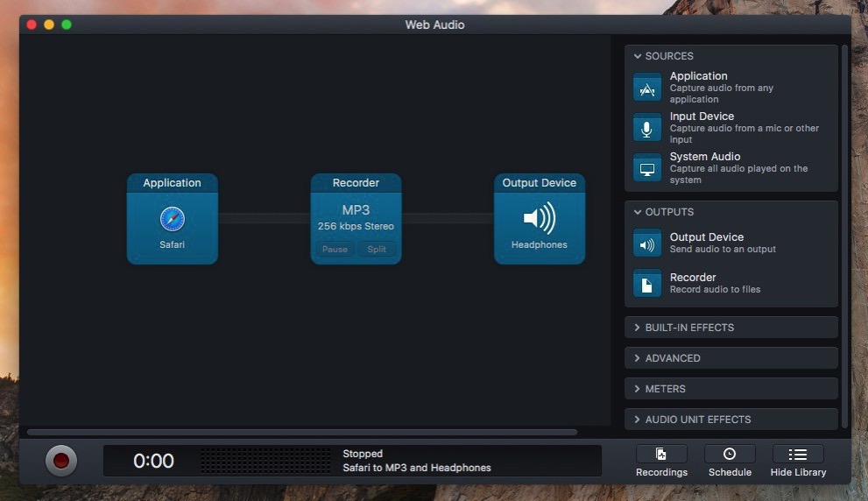Start recording with the red record button

[x=61, y=461]
